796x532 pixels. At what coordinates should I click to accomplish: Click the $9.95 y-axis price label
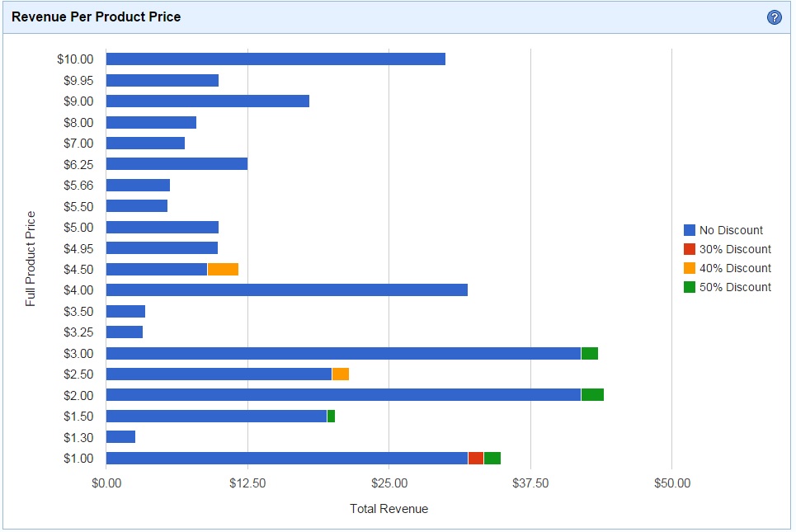click(x=78, y=81)
